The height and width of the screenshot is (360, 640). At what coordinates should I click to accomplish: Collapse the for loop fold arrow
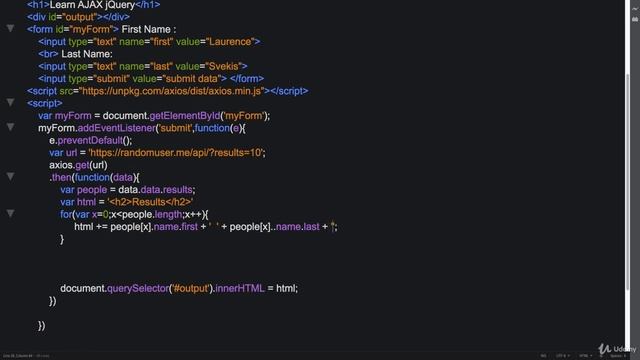click(x=10, y=213)
